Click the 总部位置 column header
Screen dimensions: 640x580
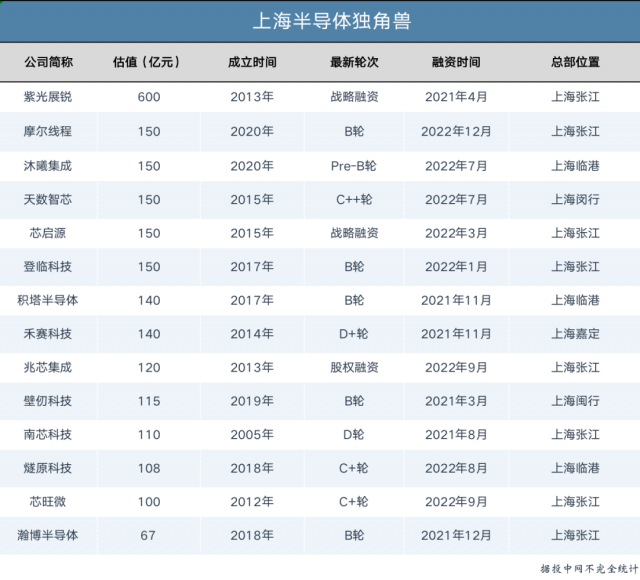(576, 62)
